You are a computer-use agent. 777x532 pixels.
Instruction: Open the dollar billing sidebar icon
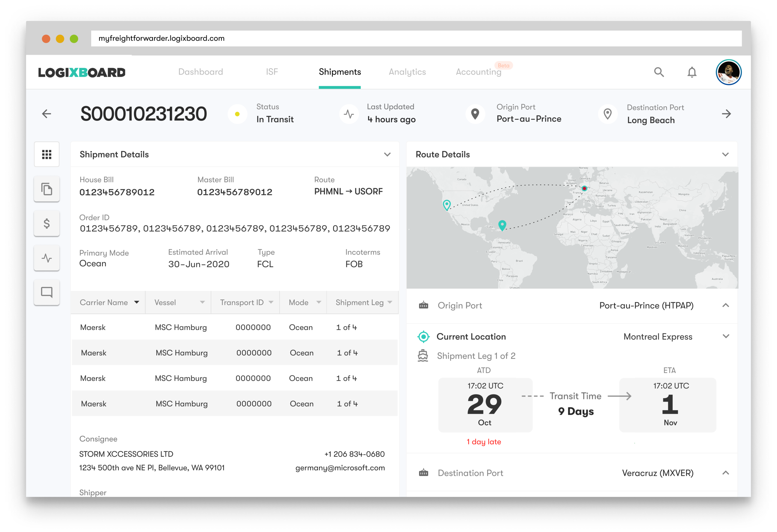(x=47, y=224)
